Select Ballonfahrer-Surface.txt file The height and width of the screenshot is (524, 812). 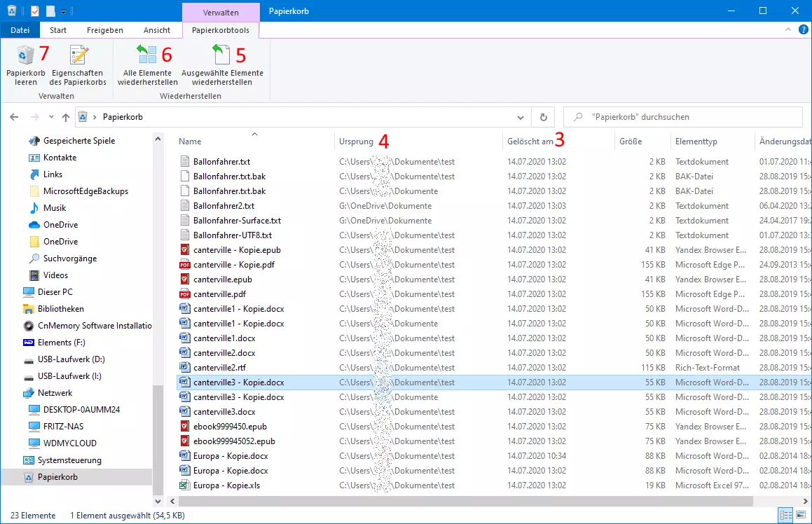coord(237,221)
